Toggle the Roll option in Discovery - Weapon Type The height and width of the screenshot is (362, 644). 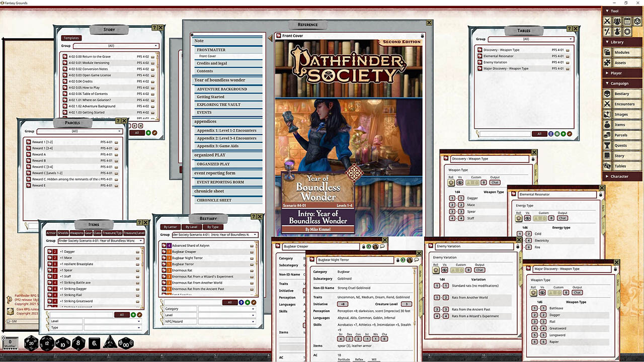450,183
